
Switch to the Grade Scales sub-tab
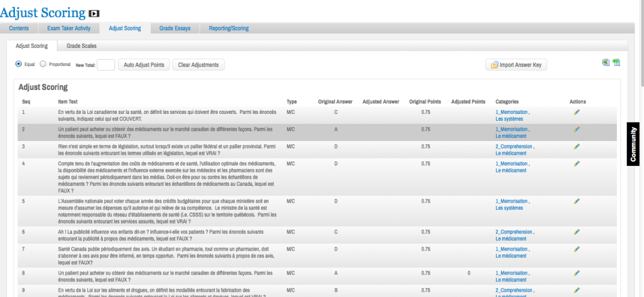point(81,46)
